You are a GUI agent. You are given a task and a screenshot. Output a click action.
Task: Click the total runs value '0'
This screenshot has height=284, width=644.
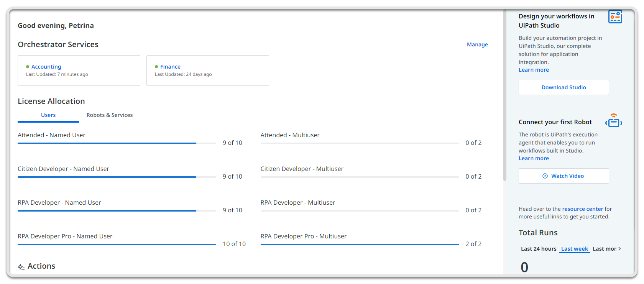(524, 267)
